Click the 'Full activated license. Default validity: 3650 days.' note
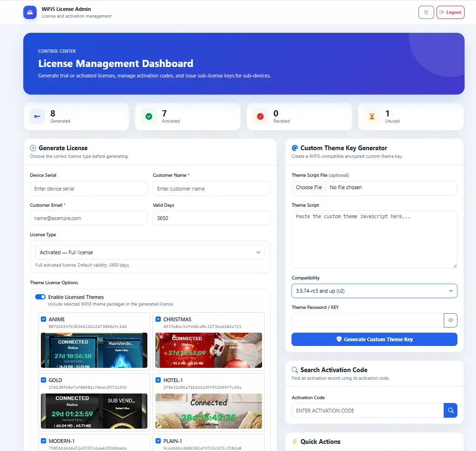 pyautogui.click(x=83, y=265)
